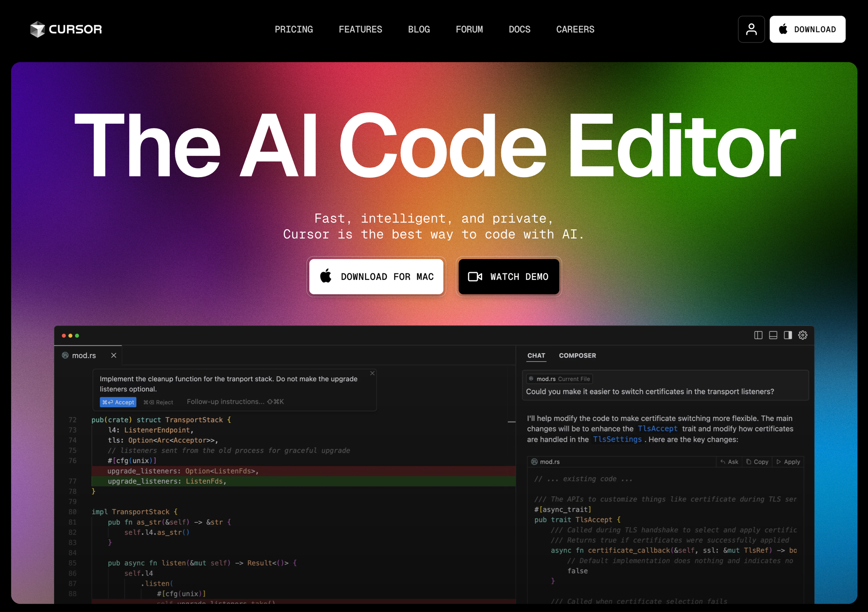Open the user account profile icon
This screenshot has height=612, width=868.
(x=751, y=29)
